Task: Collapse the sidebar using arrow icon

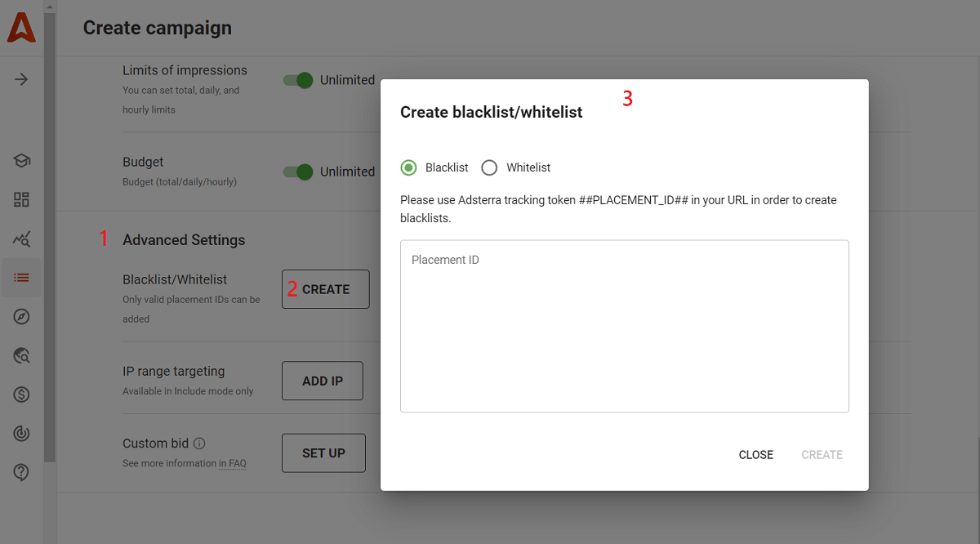Action: [x=20, y=78]
